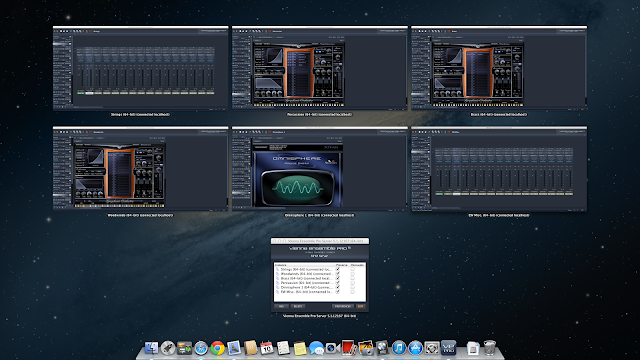Select Omnisphere 1 window thumbnail
Viewport: 640px width, 360px height.
point(320,169)
